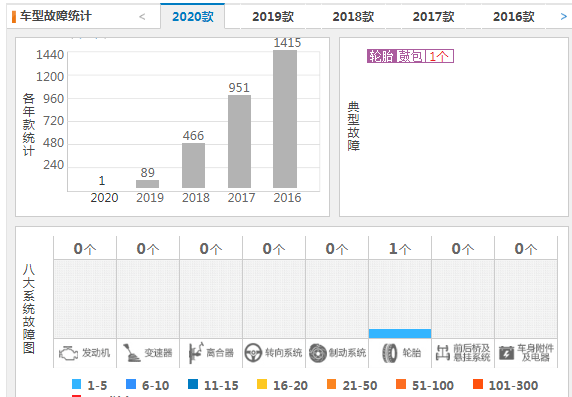View the 2017款 fault statistics tab
Viewport: 572px width, 397px height.
click(x=433, y=16)
